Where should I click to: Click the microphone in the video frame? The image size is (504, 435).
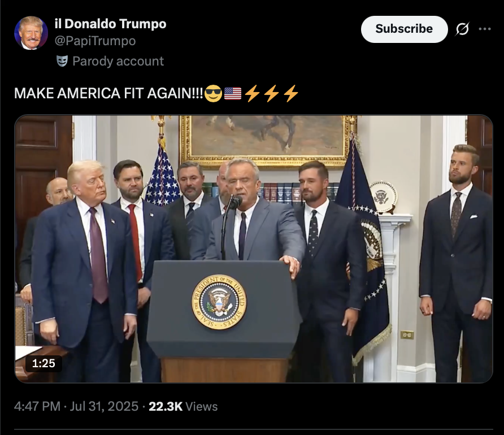(235, 202)
